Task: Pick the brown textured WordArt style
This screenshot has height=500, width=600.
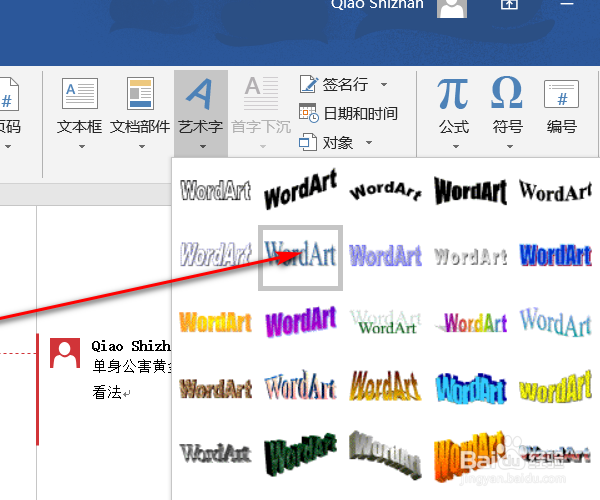Action: point(216,388)
